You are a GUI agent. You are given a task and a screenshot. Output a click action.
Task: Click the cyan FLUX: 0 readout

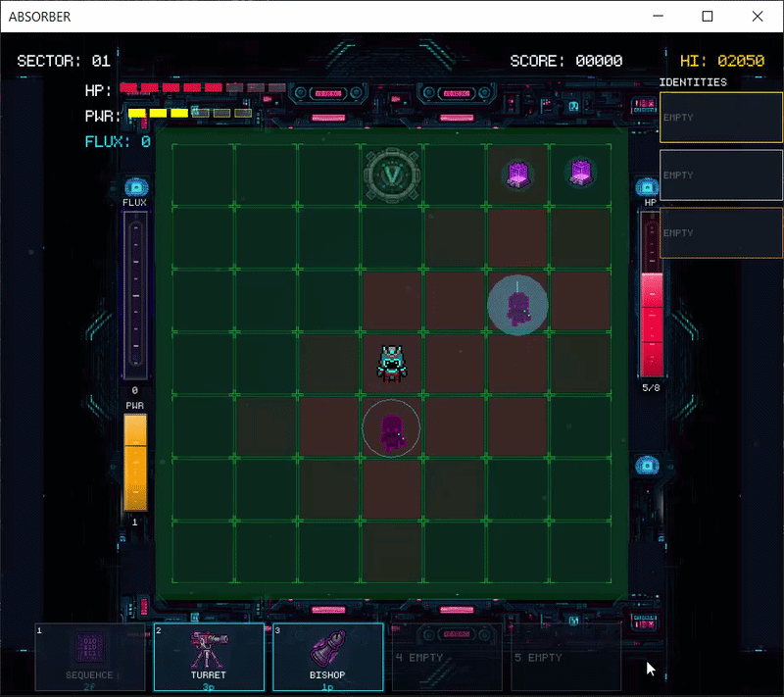tap(118, 142)
